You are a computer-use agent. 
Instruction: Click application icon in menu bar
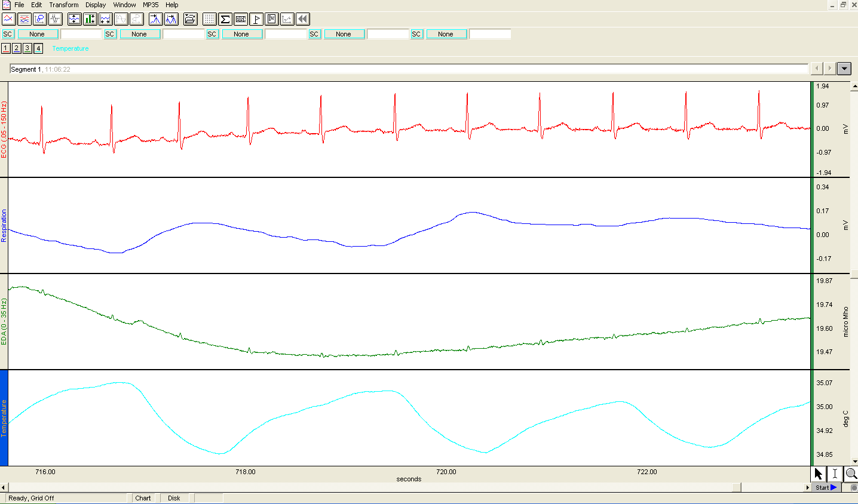click(x=6, y=5)
